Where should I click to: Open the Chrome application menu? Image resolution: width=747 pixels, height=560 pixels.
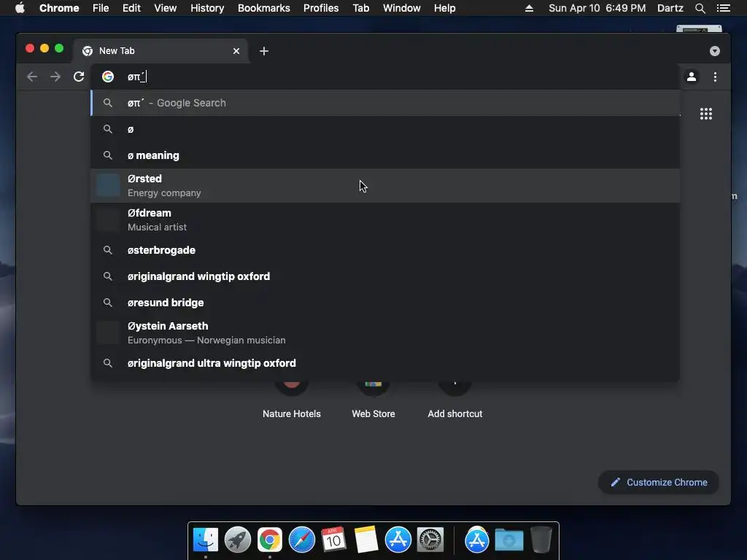(59, 8)
